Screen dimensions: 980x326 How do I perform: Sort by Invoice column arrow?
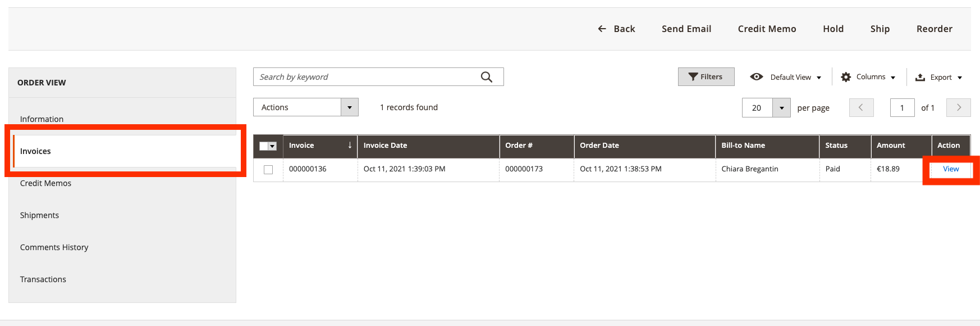point(350,145)
